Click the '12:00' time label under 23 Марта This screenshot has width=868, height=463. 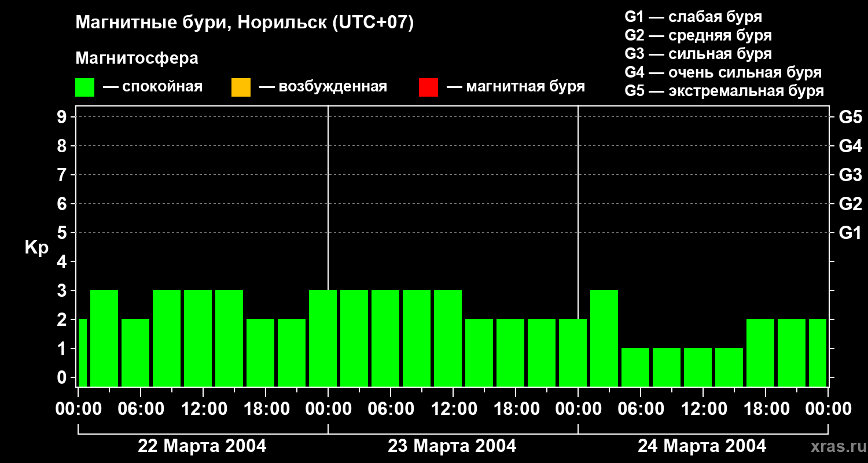[453, 409]
